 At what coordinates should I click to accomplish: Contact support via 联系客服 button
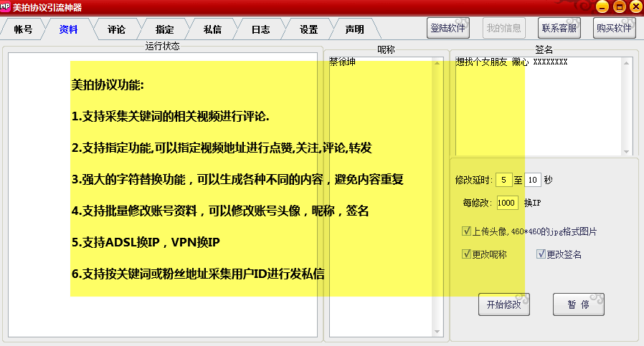tap(559, 28)
